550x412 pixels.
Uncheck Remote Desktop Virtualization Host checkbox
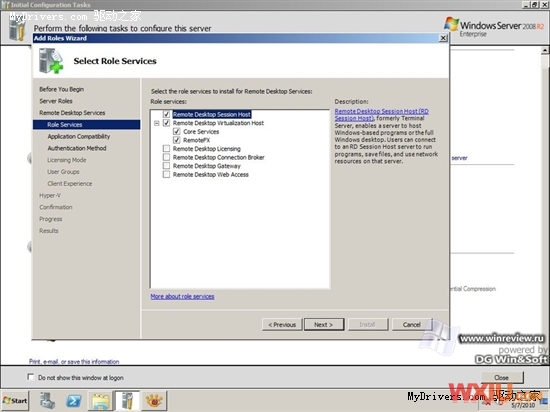(x=167, y=123)
